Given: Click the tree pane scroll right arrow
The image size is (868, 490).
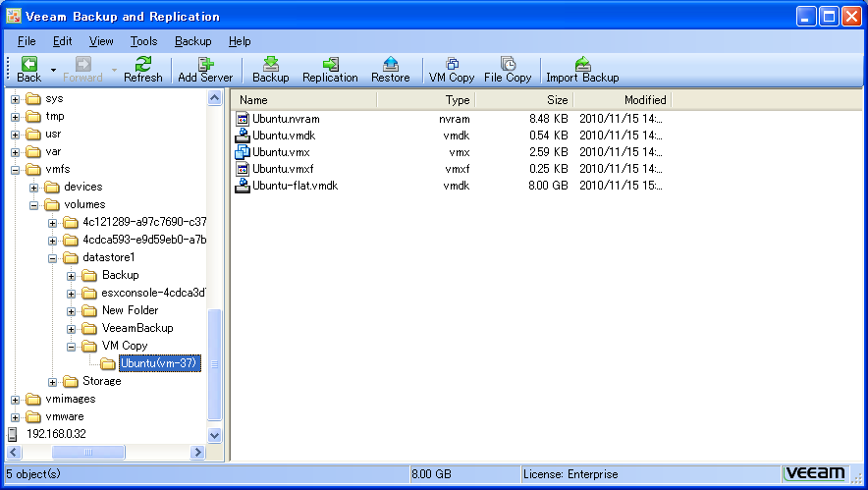Looking at the screenshot, I should click(197, 453).
